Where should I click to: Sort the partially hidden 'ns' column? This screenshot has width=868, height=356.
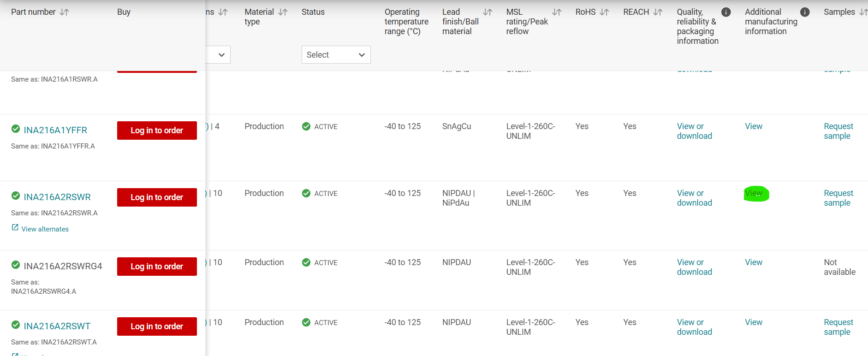(x=223, y=12)
